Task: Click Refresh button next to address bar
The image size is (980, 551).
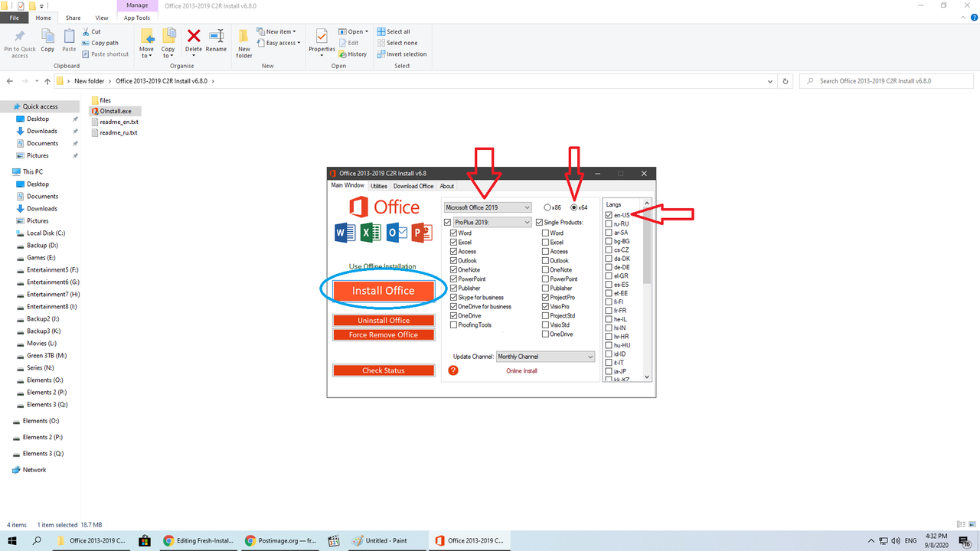Action: 786,80
